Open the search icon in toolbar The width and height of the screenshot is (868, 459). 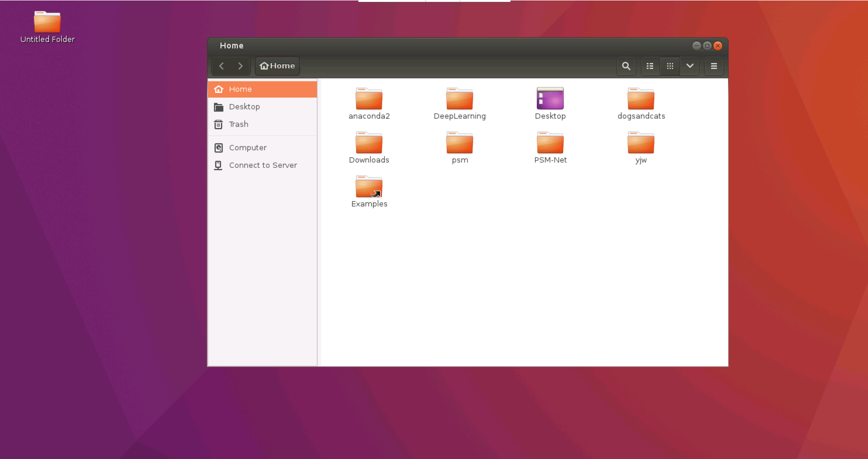pos(626,66)
